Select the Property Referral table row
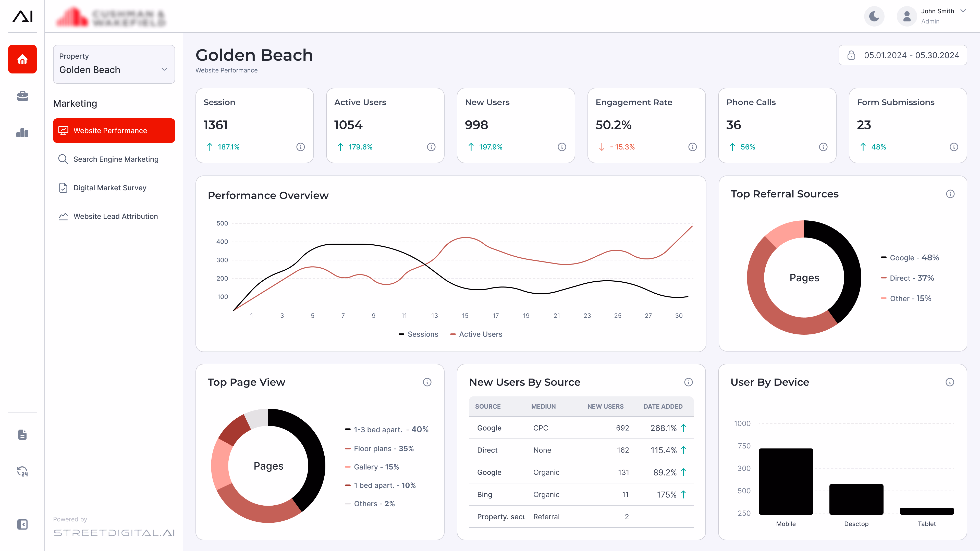This screenshot has width=980, height=551. (581, 517)
